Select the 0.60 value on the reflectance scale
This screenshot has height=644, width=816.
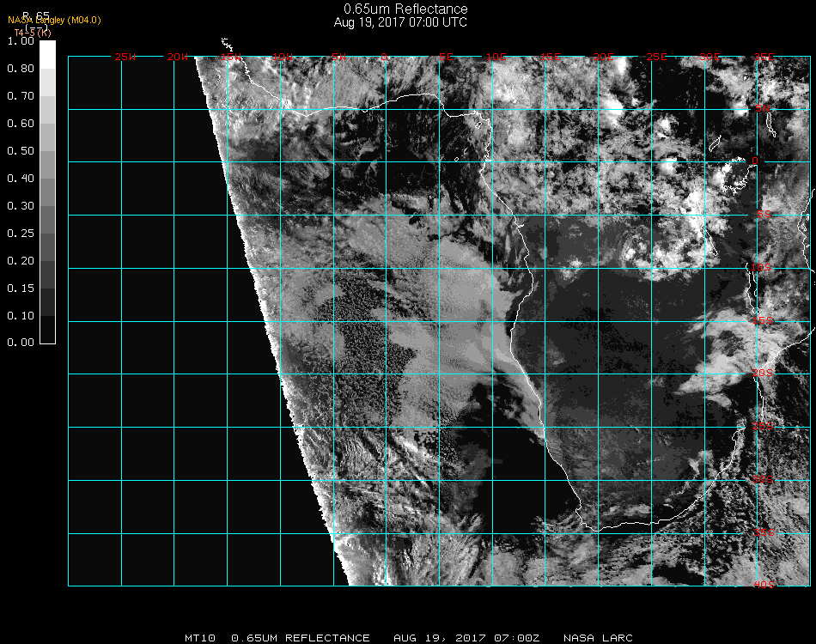[21, 124]
